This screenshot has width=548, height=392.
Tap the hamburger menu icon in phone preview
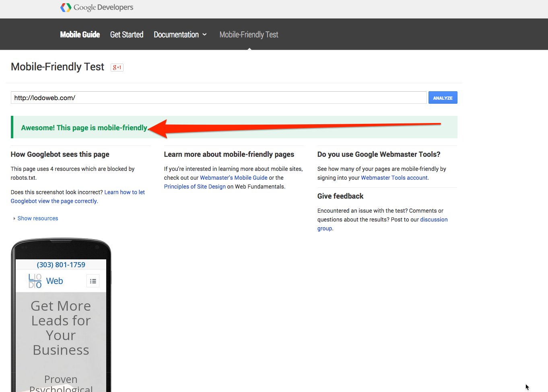point(93,281)
